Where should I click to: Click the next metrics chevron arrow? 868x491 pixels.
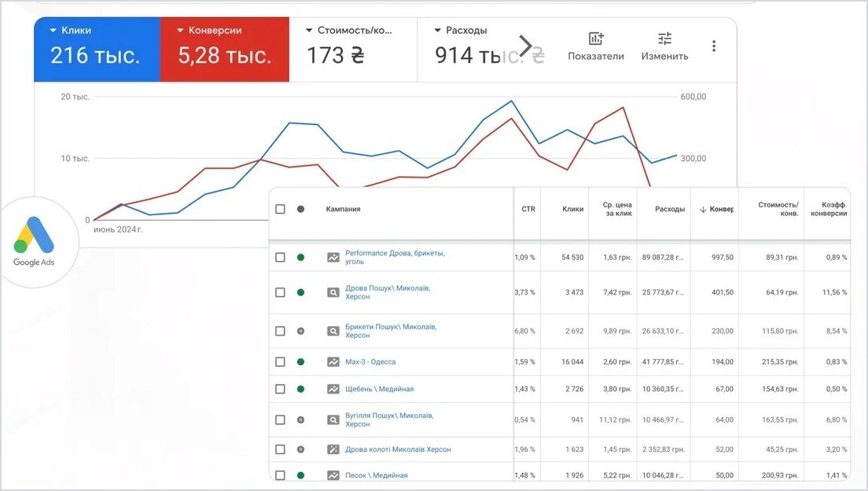525,46
